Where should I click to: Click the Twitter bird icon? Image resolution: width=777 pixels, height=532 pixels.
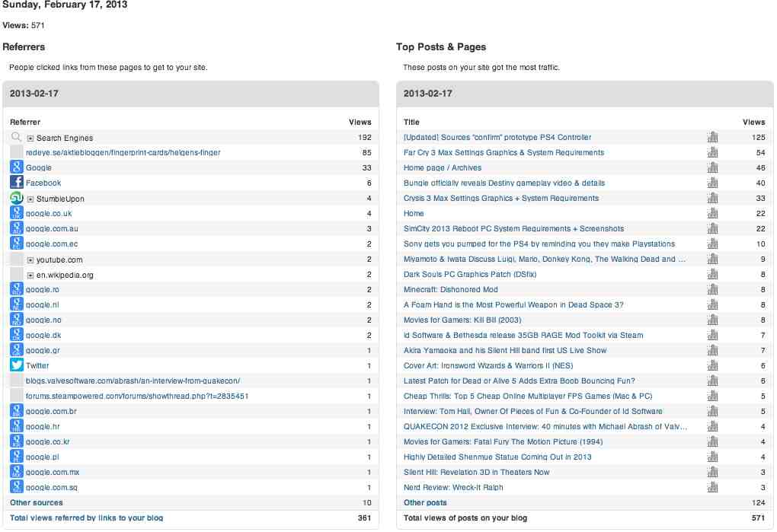click(17, 365)
